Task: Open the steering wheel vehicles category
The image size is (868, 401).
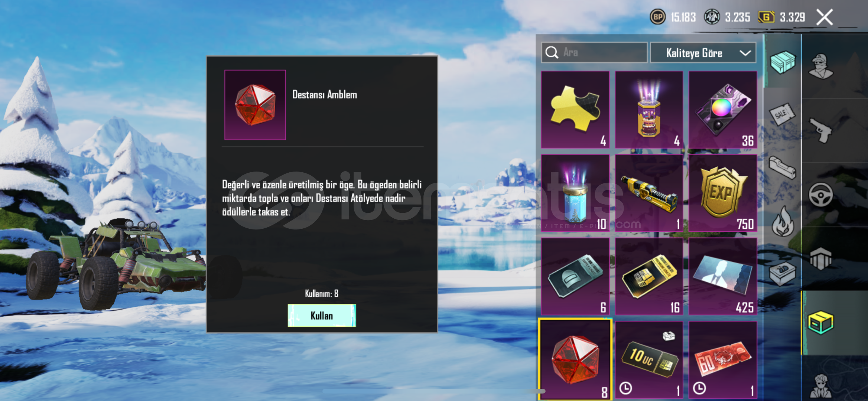Action: point(821,195)
